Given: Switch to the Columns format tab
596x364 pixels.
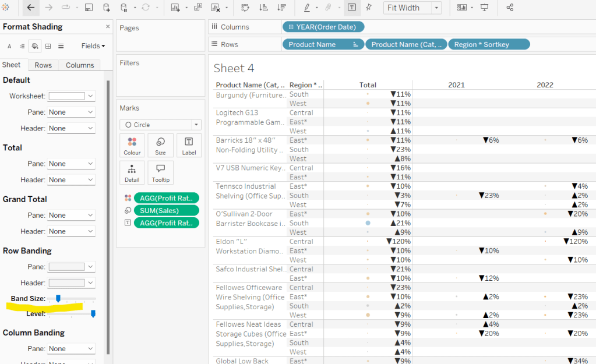Looking at the screenshot, I should (x=80, y=65).
